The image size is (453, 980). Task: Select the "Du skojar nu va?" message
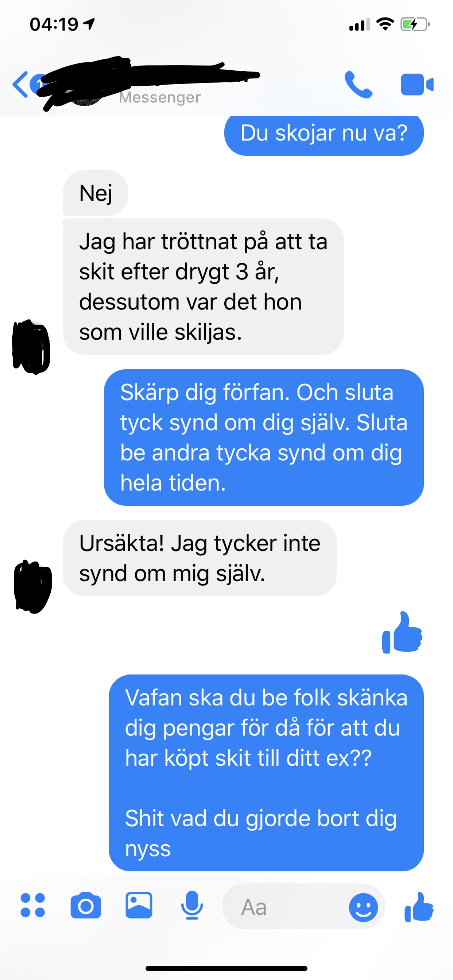324,134
